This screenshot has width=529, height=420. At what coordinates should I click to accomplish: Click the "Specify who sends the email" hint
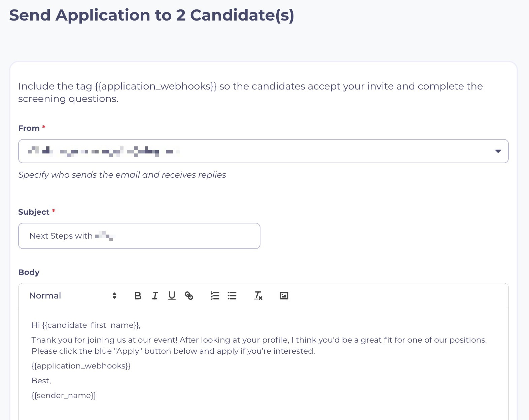pyautogui.click(x=122, y=175)
